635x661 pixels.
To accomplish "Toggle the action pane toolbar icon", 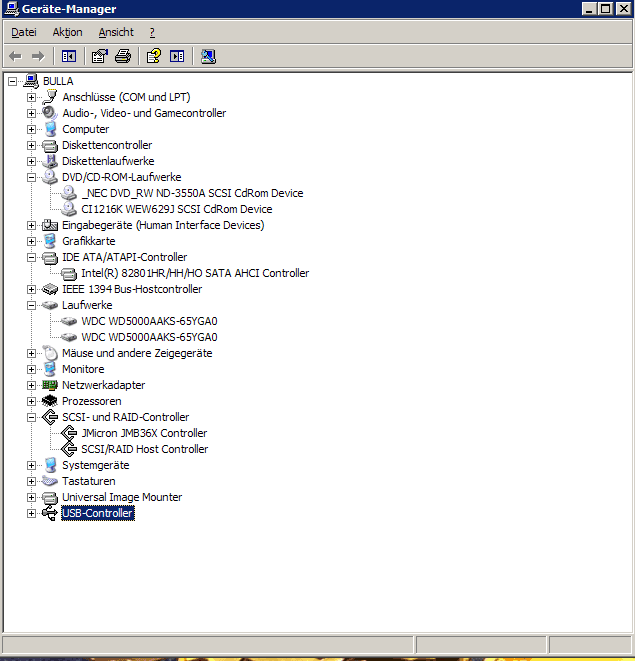I will tap(177, 56).
